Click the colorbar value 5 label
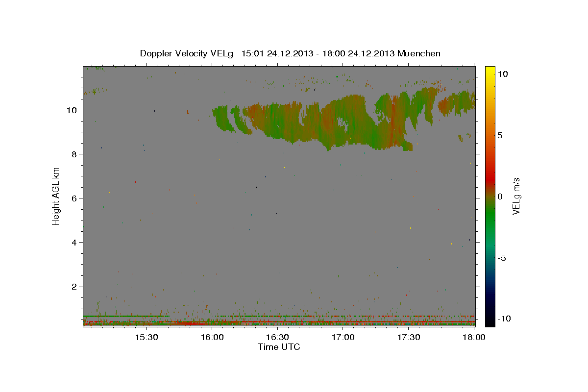The width and height of the screenshot is (588, 392). 500,135
